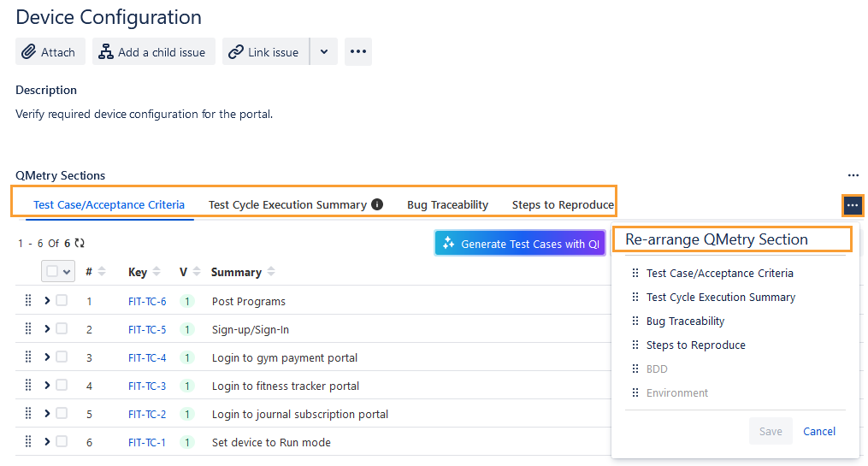Tick the checkbox for Sign-up/Sign-In row

pyautogui.click(x=62, y=329)
